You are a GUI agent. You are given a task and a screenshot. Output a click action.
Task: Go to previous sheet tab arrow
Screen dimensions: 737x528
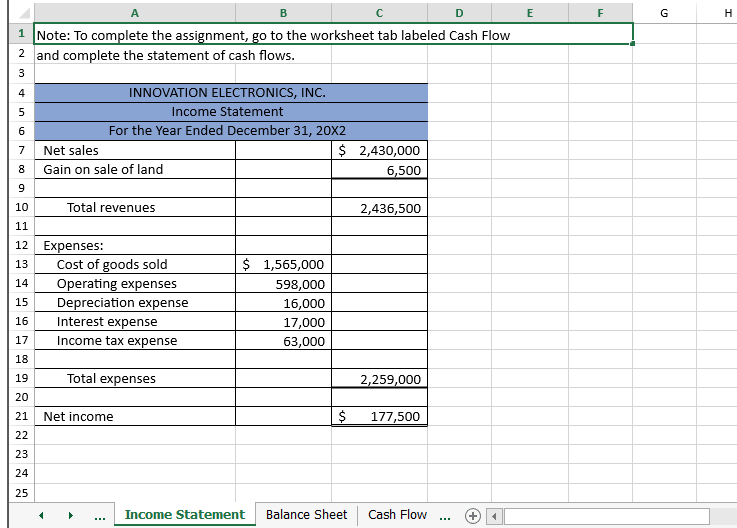coord(41,515)
